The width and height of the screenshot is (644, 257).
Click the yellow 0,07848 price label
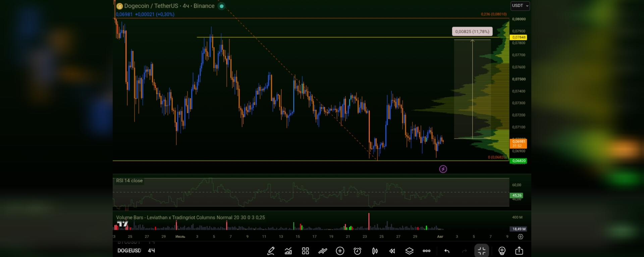tap(519, 37)
